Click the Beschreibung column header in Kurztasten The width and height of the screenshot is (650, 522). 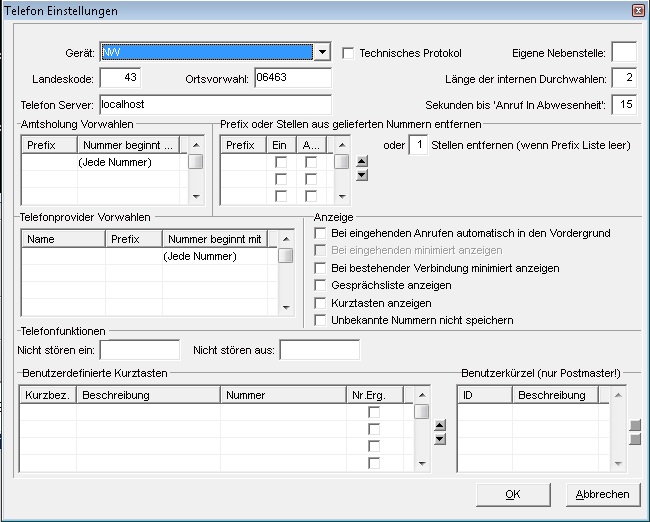[x=149, y=395]
